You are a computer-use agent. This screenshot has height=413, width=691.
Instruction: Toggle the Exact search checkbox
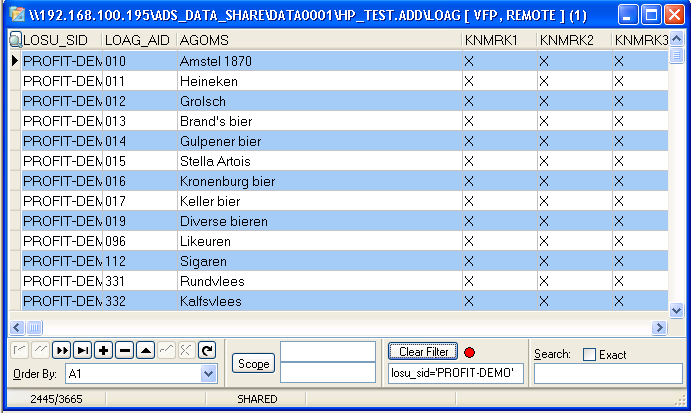point(589,354)
